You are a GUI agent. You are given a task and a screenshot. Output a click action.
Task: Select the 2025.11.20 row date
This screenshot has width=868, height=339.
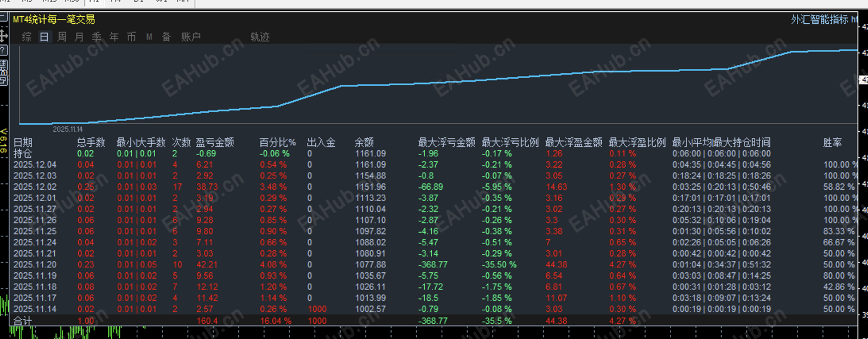(x=35, y=265)
